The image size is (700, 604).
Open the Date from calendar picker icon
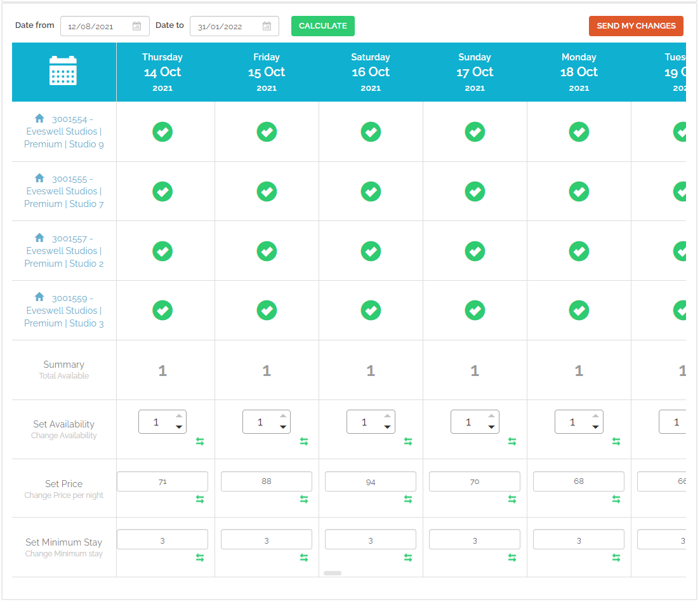pyautogui.click(x=136, y=26)
